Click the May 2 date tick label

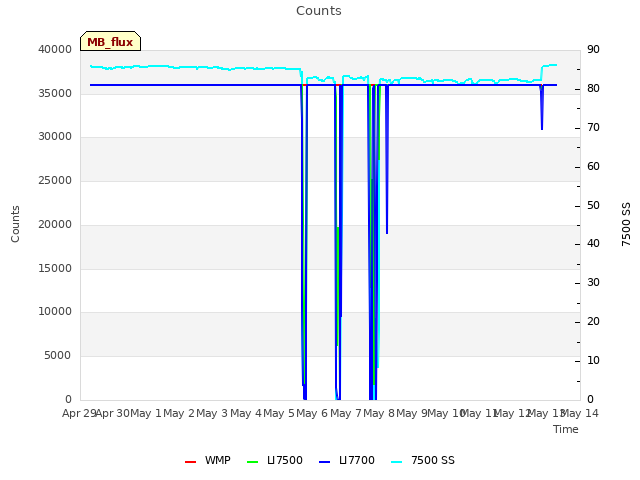tap(179, 413)
